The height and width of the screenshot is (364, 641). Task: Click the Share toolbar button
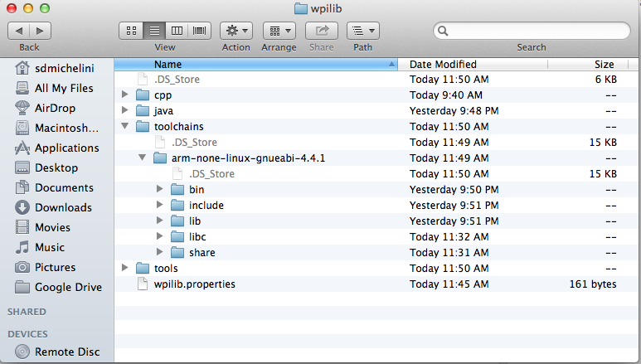(322, 31)
